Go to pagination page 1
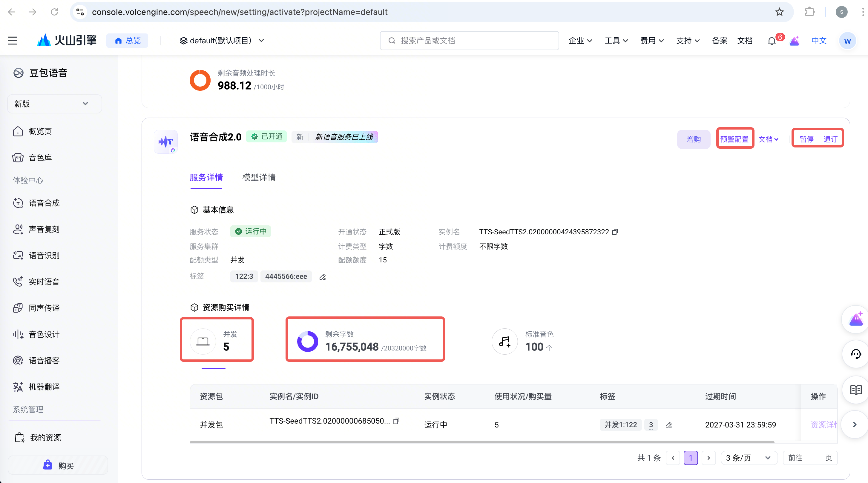 (x=690, y=458)
